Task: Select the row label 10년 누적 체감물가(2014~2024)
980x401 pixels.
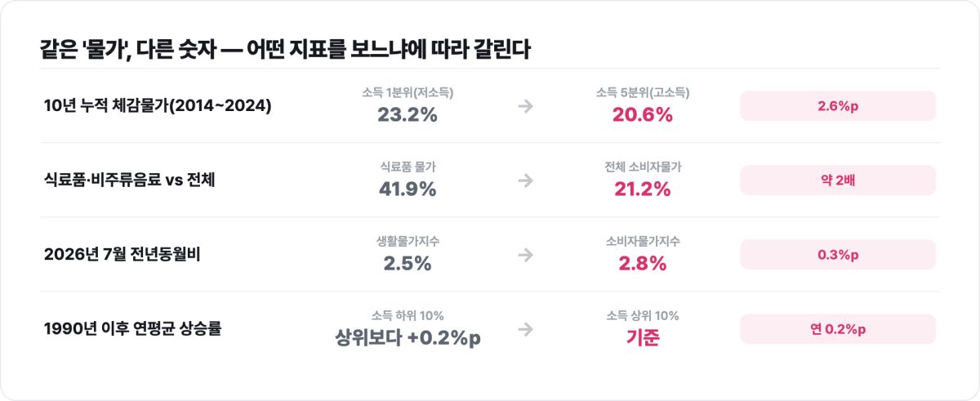Action: [158, 106]
